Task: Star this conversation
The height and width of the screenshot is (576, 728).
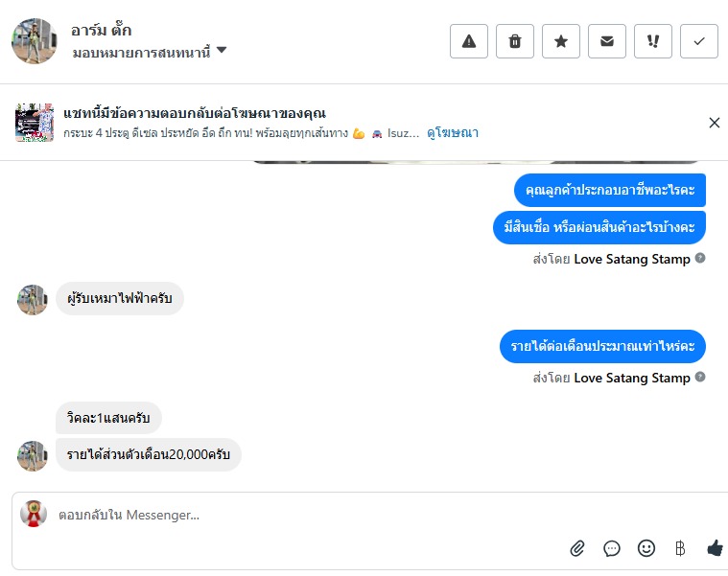Action: coord(561,41)
